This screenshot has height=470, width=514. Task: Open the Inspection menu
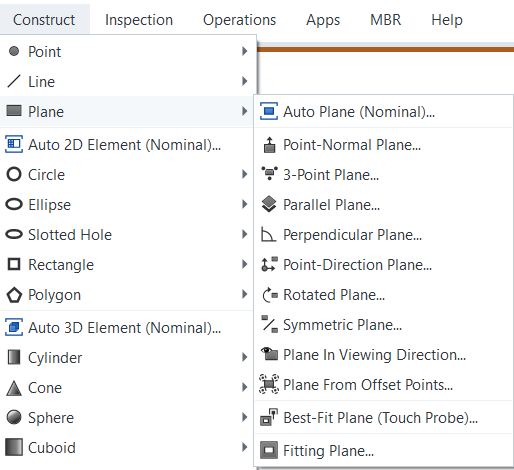[x=139, y=20]
